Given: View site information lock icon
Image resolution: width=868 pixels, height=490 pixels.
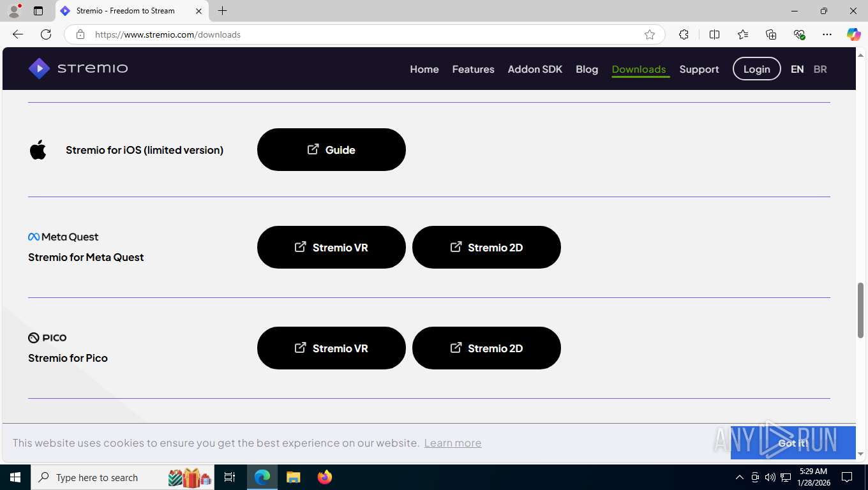Looking at the screenshot, I should 80,34.
